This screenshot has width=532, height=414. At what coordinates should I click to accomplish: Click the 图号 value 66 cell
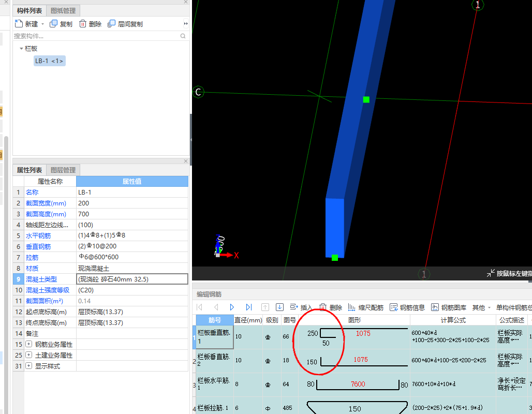tap(289, 337)
